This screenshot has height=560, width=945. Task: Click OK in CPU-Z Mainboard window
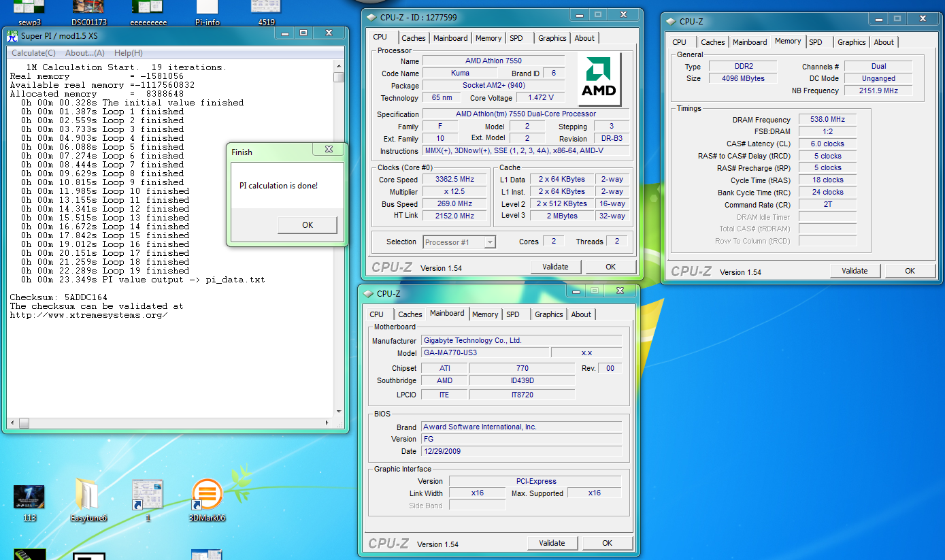click(x=607, y=543)
